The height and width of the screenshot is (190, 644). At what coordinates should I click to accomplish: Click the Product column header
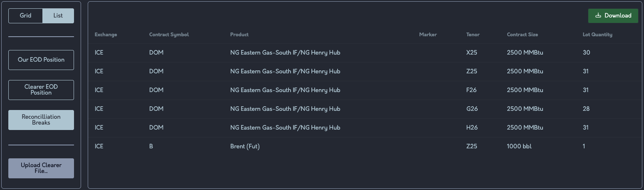pos(239,35)
